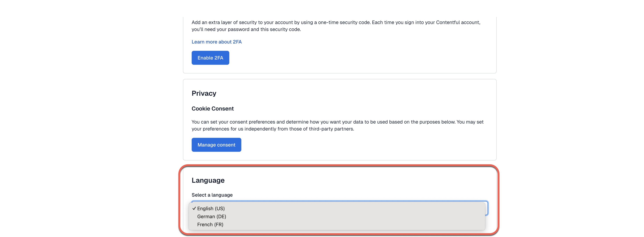Select German (DE) from the language list
The width and height of the screenshot is (644, 237).
point(212,216)
